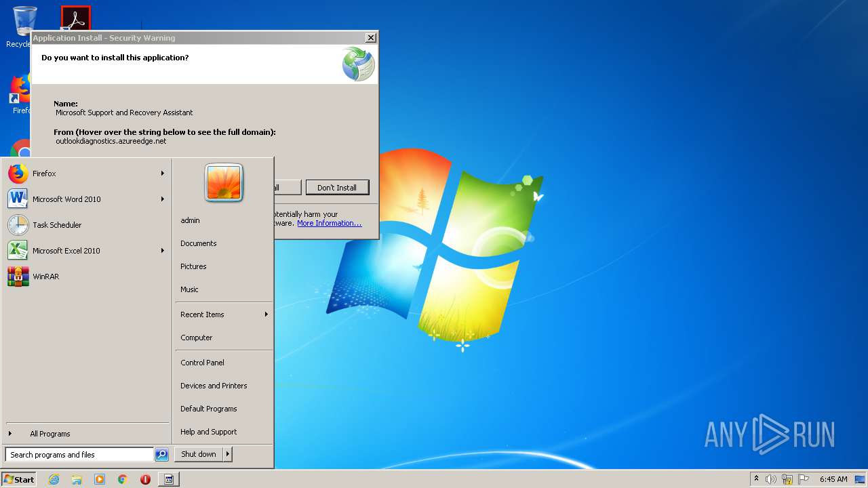Click the Start button
The width and height of the screenshot is (868, 488).
19,479
